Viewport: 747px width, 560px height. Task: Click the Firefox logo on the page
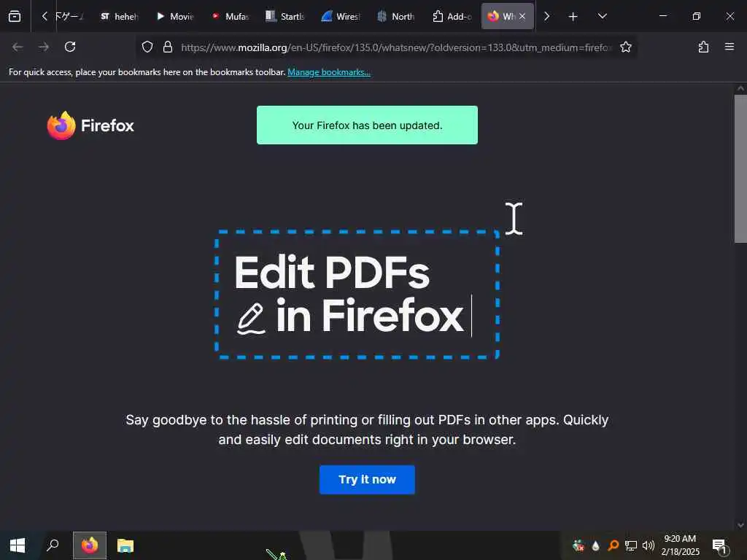90,125
